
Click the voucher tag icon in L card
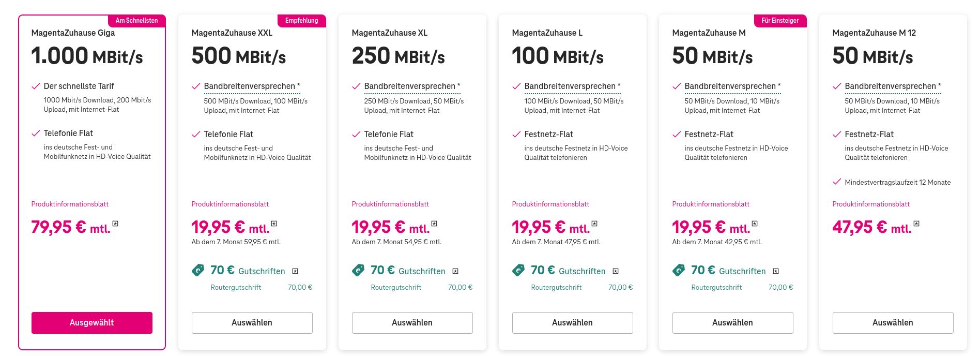pos(519,270)
